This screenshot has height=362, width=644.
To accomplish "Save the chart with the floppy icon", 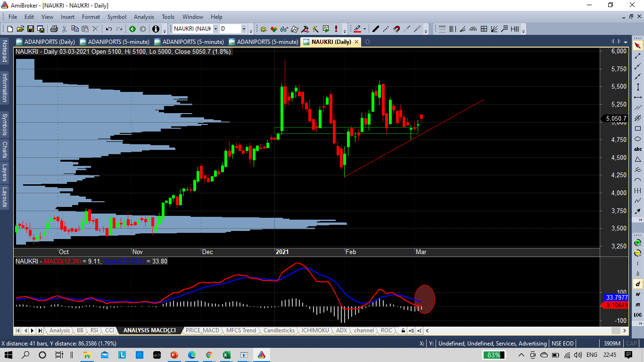I will tap(31, 29).
